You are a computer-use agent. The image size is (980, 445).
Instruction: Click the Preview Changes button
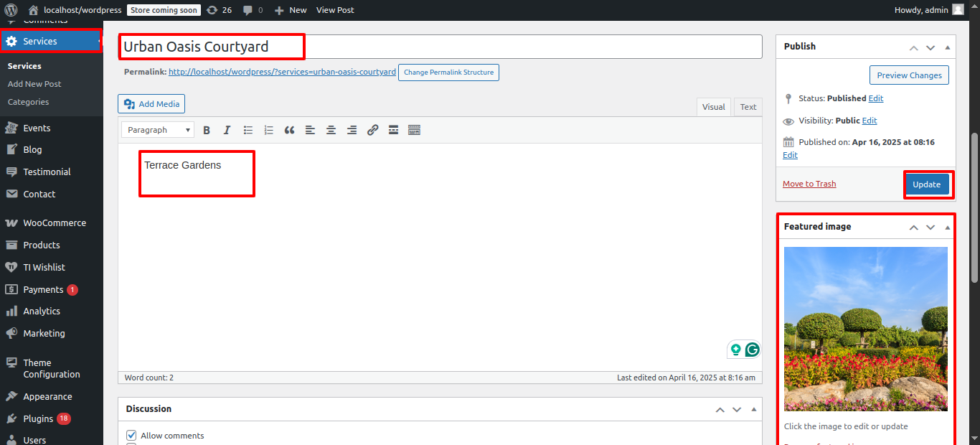coord(909,75)
